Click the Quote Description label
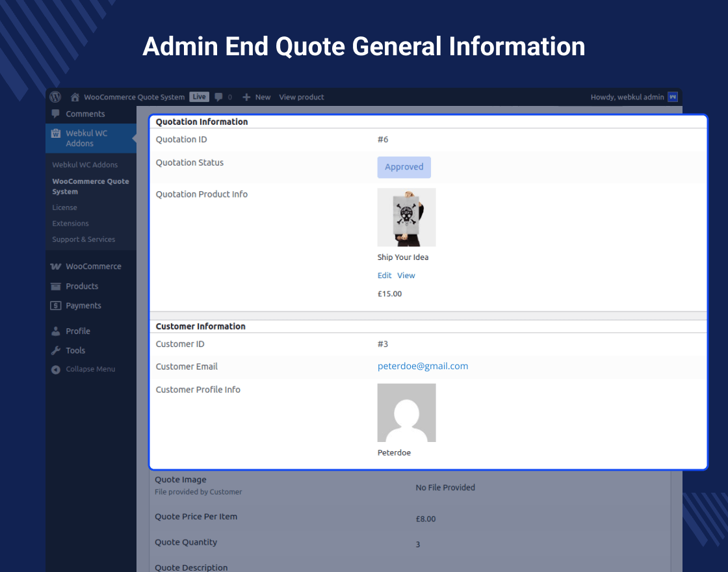Viewport: 728px width, 572px height. [191, 567]
